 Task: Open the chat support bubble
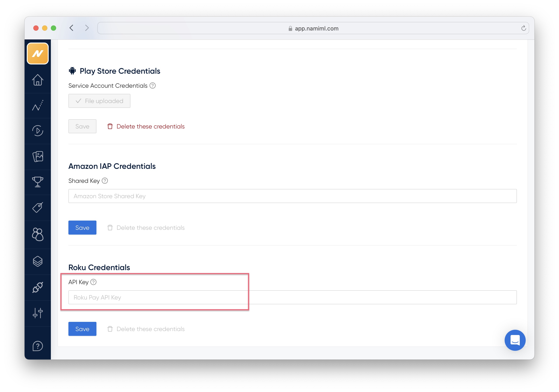point(515,340)
